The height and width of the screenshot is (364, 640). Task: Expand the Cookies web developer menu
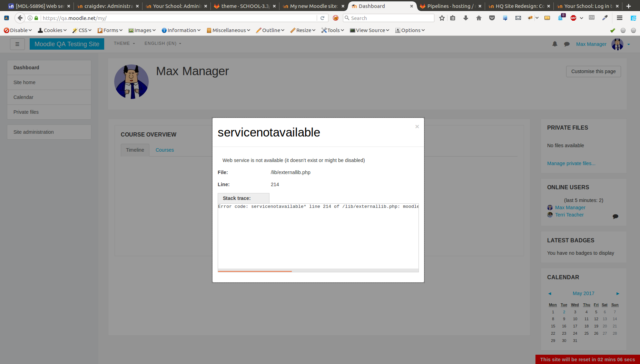click(x=52, y=30)
